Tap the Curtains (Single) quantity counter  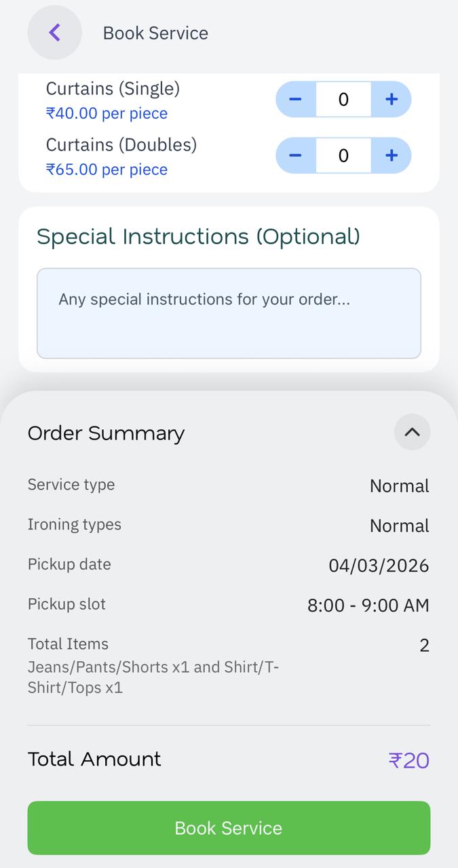(343, 99)
